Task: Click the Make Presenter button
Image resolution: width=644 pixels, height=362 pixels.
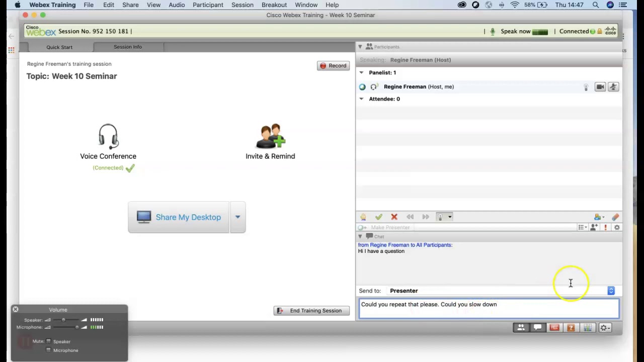Action: coord(385,227)
